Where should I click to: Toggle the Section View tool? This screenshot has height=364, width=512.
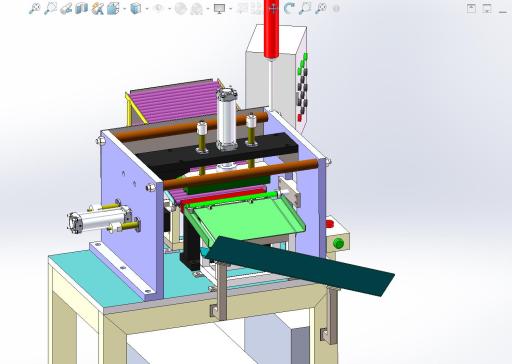pos(81,8)
